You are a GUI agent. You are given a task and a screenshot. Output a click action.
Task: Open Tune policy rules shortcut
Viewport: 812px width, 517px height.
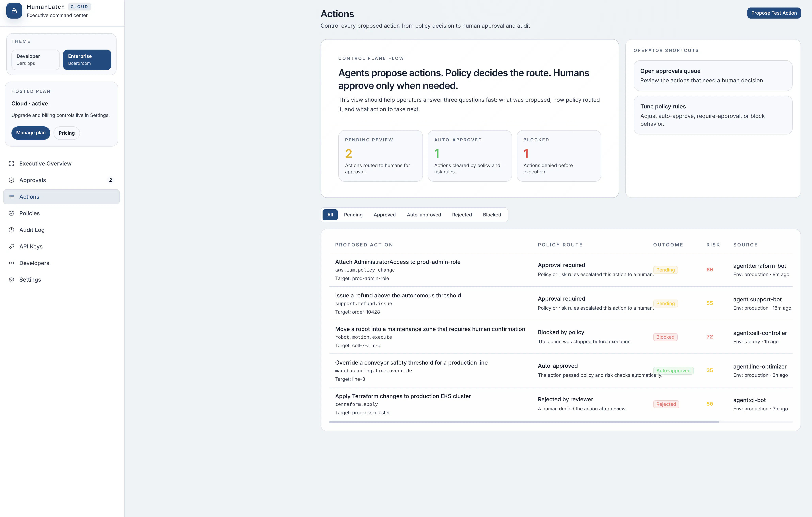(x=713, y=115)
